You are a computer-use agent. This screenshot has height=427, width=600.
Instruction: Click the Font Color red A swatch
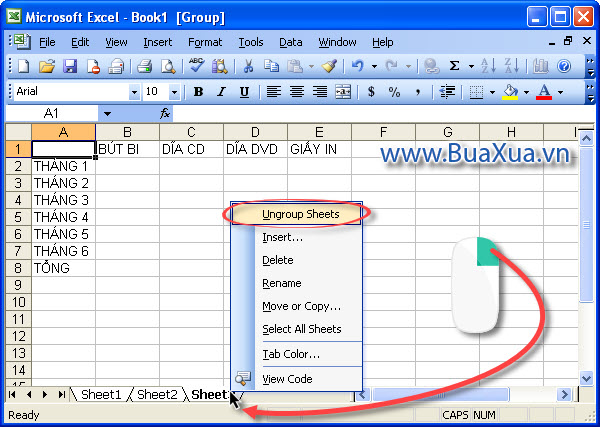pyautogui.click(x=544, y=92)
